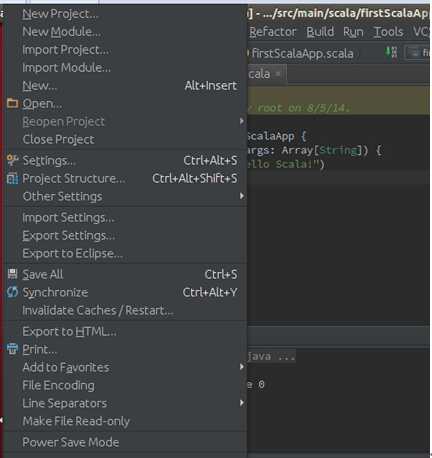This screenshot has height=458, width=432.
Task: Click the printer icon beside Print...
Action: (x=12, y=349)
